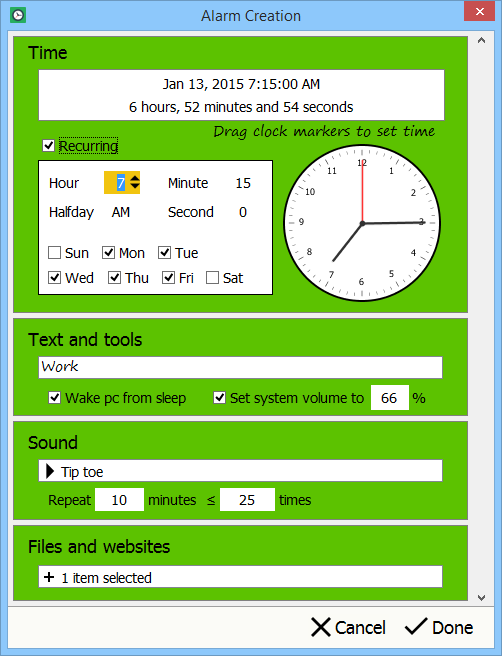Click the Second label
The height and width of the screenshot is (656, 502).
click(191, 212)
